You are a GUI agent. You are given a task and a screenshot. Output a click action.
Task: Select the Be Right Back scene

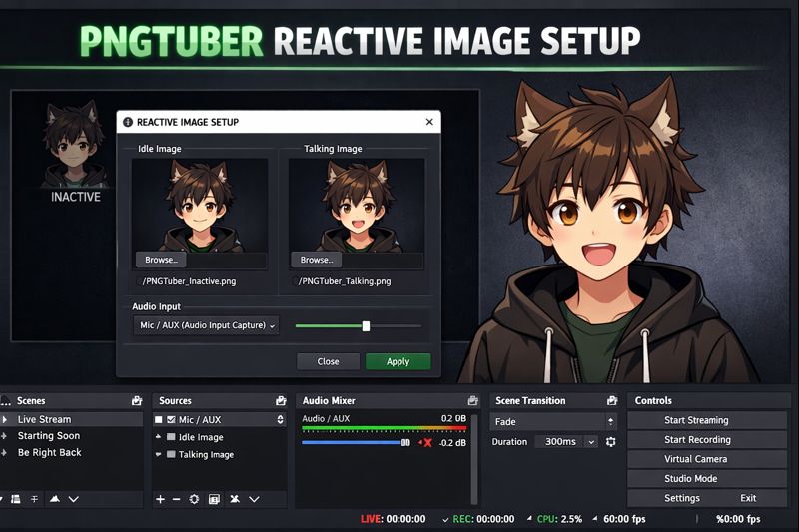pyautogui.click(x=50, y=453)
